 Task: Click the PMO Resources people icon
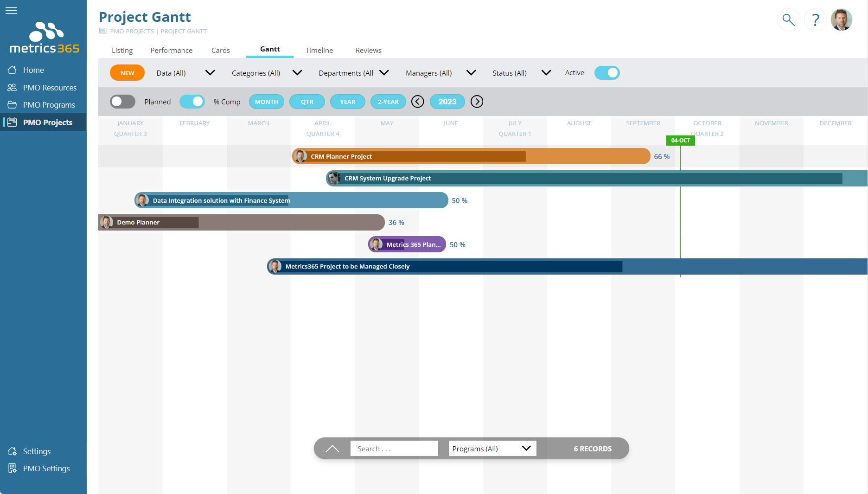point(13,87)
